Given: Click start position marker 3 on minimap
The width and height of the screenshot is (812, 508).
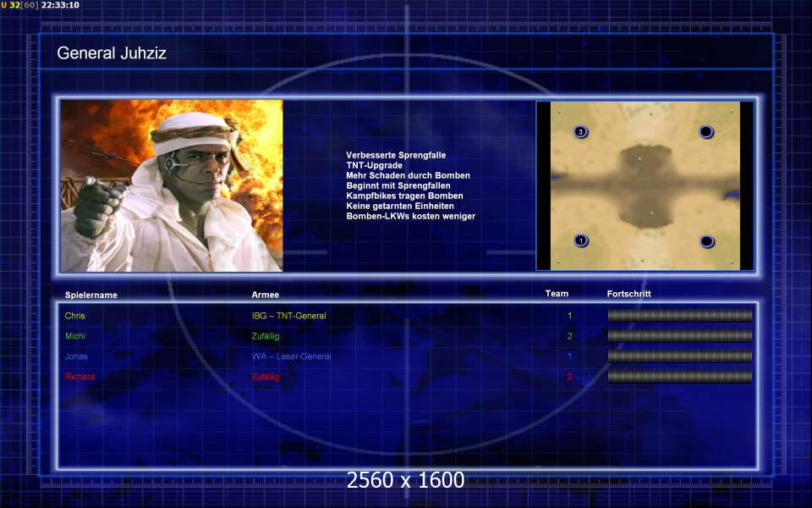Looking at the screenshot, I should 581,132.
